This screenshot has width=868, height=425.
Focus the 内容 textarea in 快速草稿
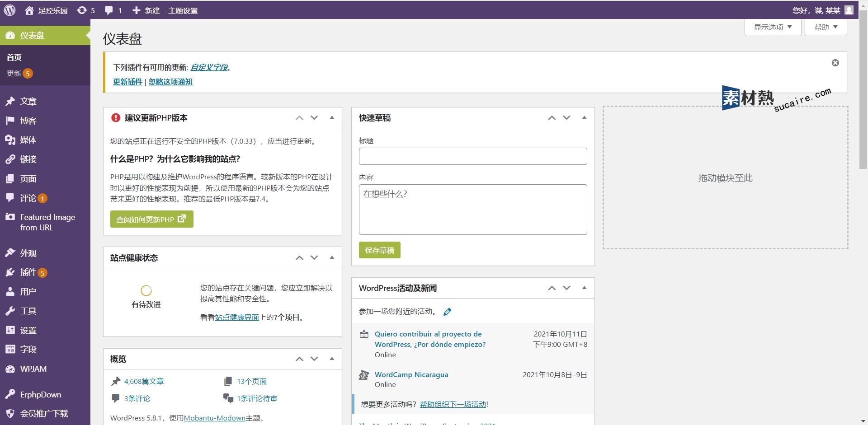pos(473,210)
